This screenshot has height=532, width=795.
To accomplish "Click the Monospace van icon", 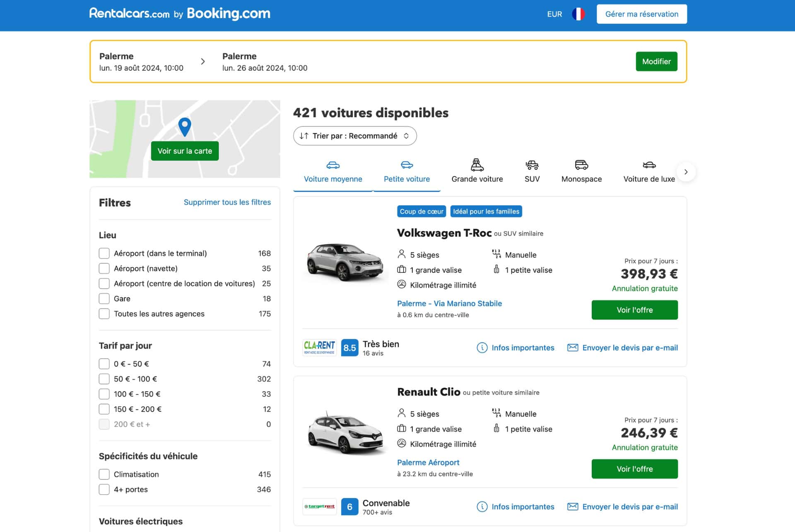I will (x=581, y=165).
